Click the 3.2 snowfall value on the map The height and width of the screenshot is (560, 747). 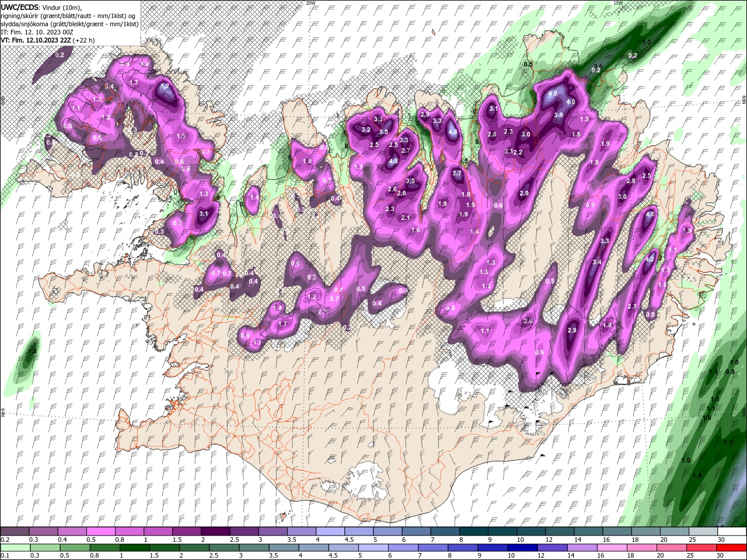click(x=366, y=129)
